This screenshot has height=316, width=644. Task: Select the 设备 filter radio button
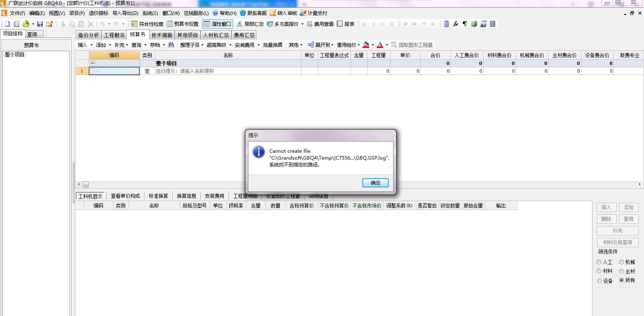pos(599,281)
